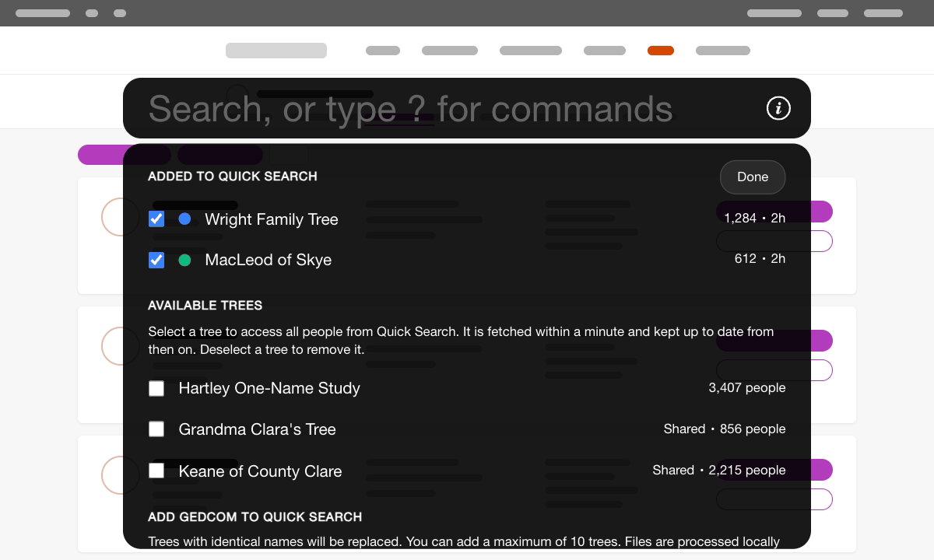Screen dimensions: 934x560
Task: Click the '3,407 people' count
Action: click(747, 387)
